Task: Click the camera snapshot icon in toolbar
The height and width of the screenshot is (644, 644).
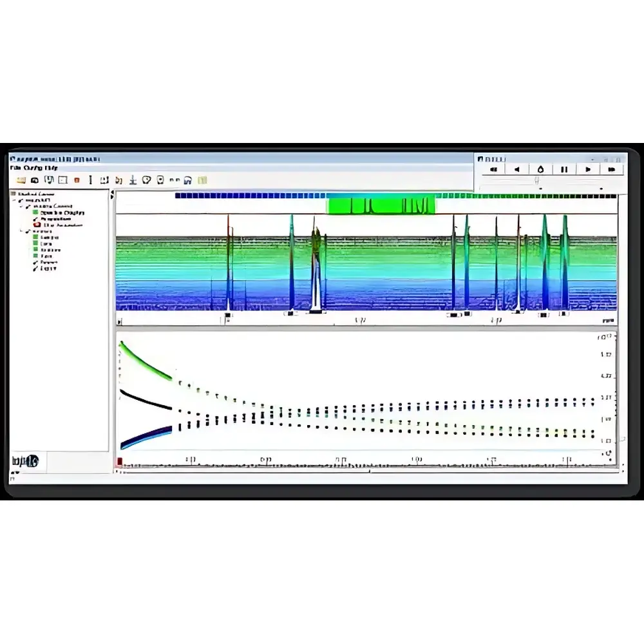Action: [35, 180]
